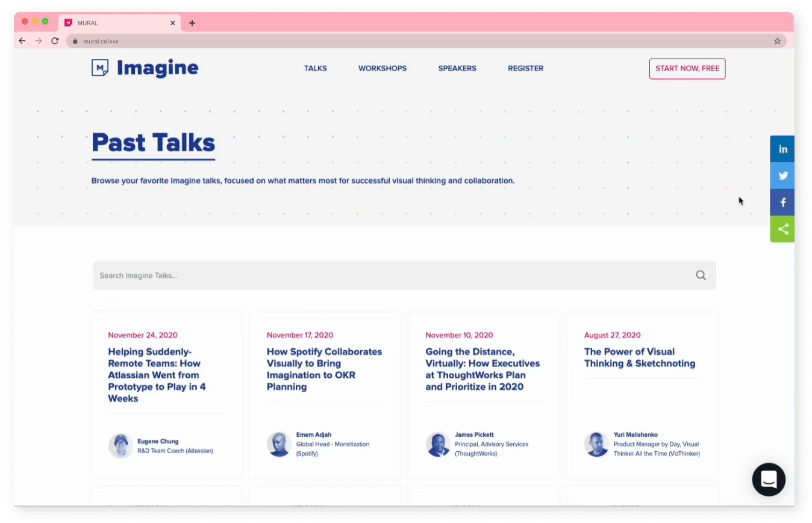
Task: Click the Product Manager by Day subtitle
Action: click(657, 449)
